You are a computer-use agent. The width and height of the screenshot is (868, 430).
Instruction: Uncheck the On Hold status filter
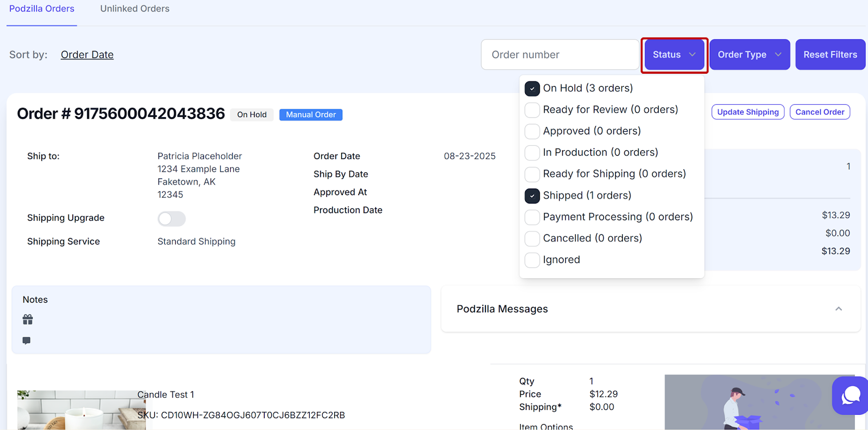tap(532, 88)
